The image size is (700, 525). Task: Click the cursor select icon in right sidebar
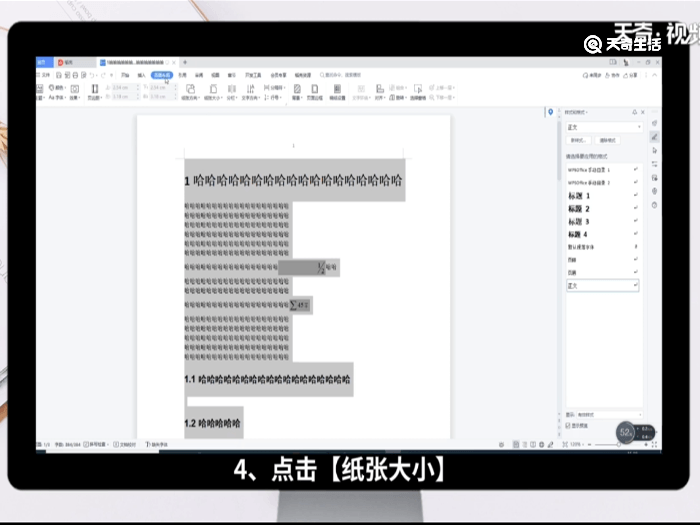pos(654,150)
